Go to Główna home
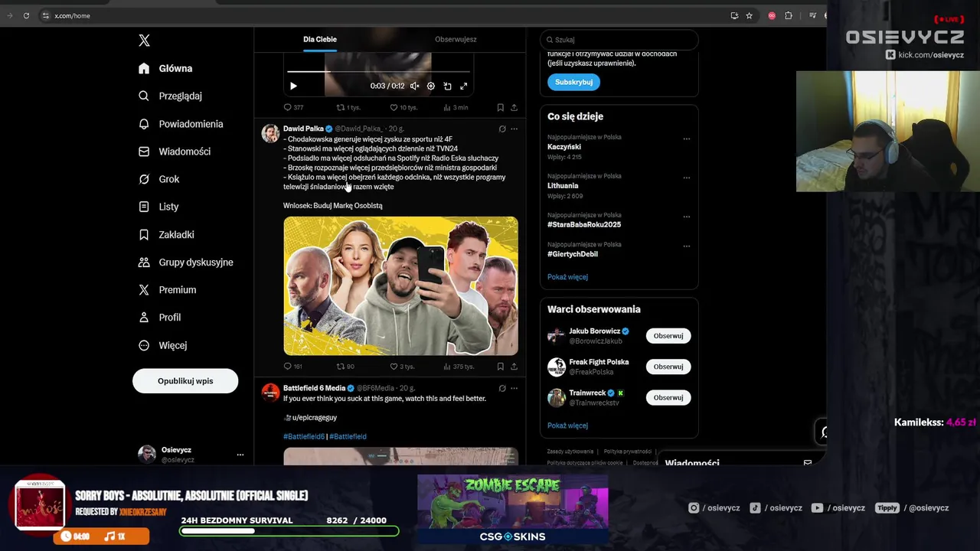 point(165,68)
